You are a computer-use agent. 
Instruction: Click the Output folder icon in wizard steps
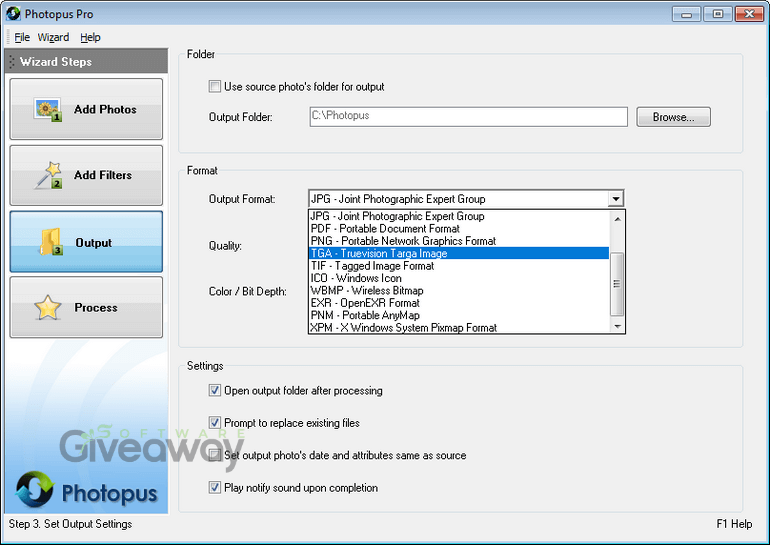(x=51, y=242)
